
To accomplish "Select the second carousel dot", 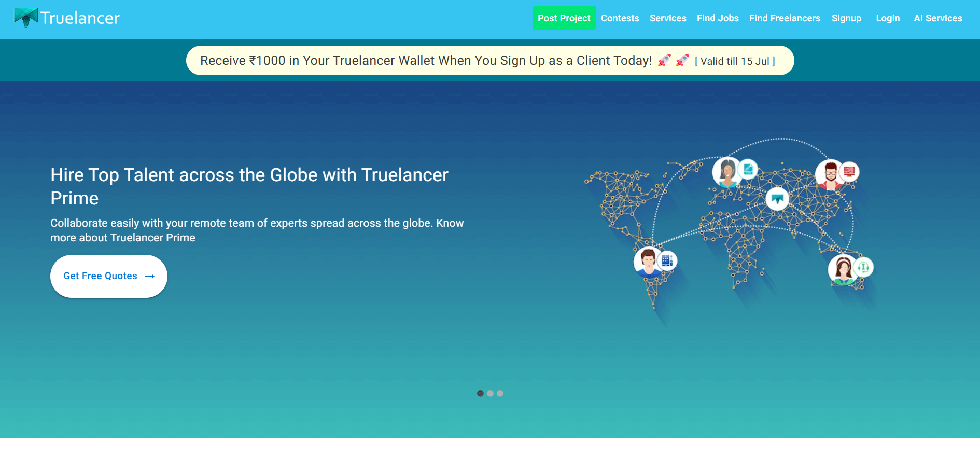I will pyautogui.click(x=490, y=393).
